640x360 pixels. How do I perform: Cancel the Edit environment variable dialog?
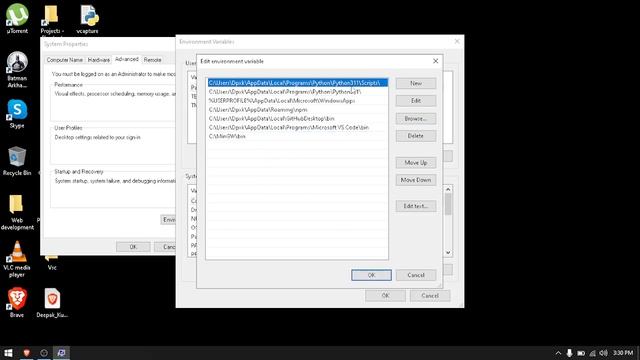tap(416, 275)
